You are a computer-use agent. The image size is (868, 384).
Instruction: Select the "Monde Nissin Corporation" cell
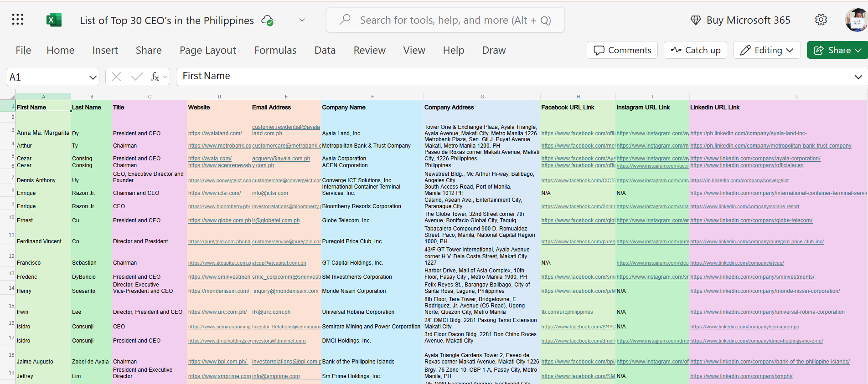pyautogui.click(x=372, y=288)
